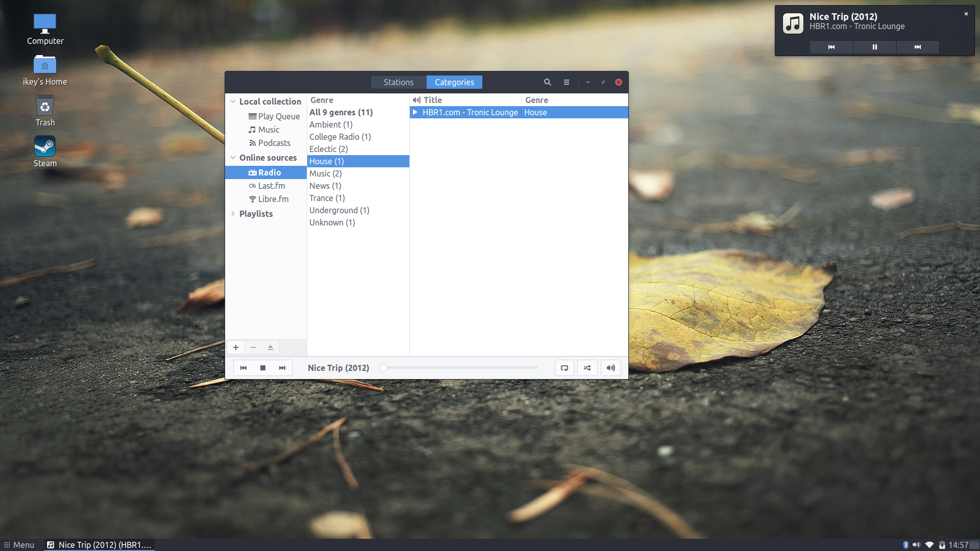Image resolution: width=980 pixels, height=551 pixels.
Task: Click the add playlist plus button
Action: pos(236,347)
